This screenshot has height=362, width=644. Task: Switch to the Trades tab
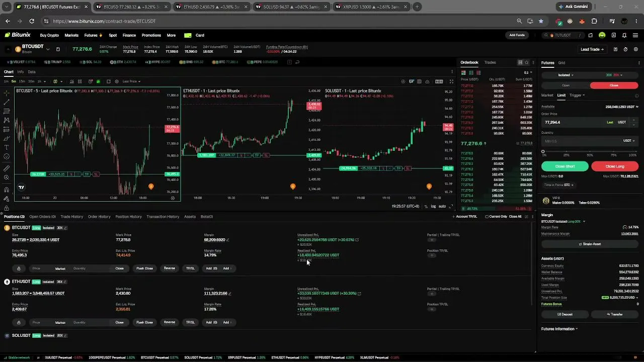[x=490, y=62]
